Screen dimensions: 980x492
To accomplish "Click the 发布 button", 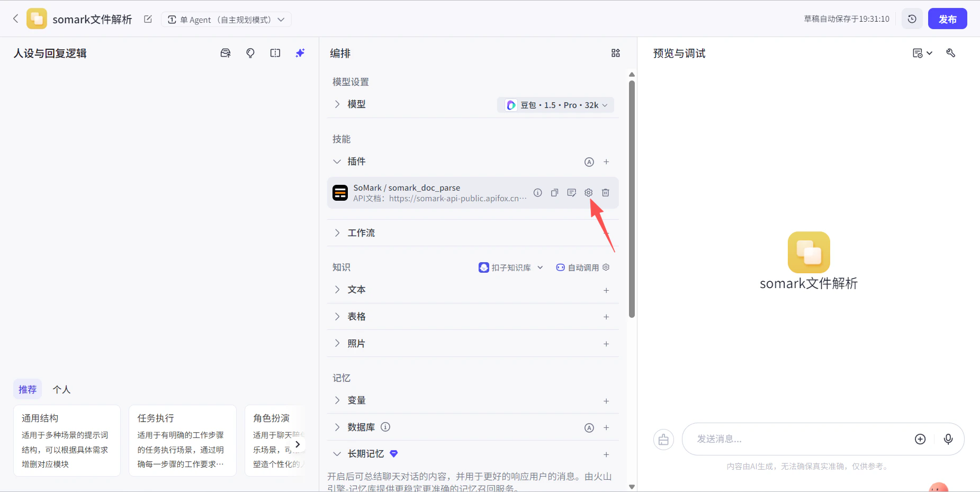I will coord(948,19).
